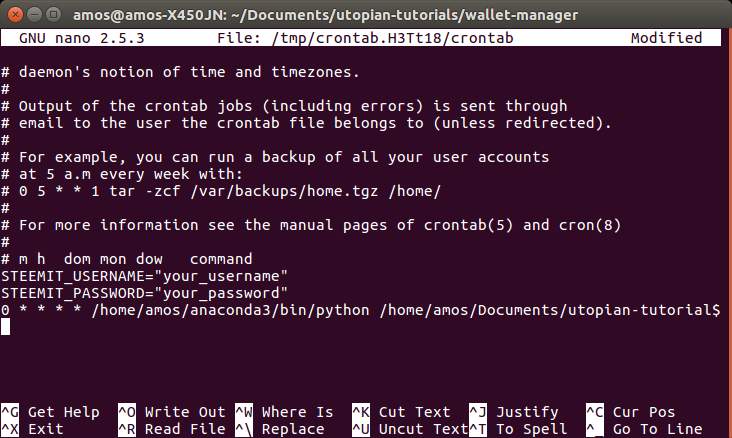Click the ^K Cut Text shortcut
This screenshot has height=438, width=732.
coord(401,412)
